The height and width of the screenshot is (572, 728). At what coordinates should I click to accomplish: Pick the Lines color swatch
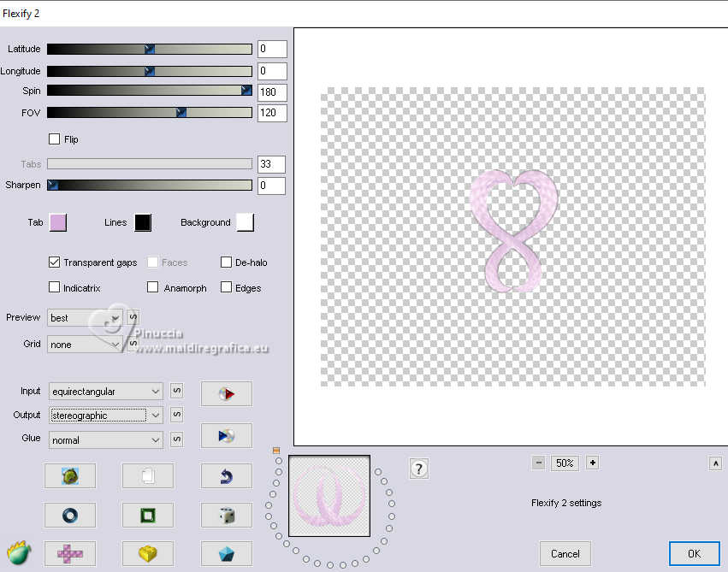pos(143,222)
